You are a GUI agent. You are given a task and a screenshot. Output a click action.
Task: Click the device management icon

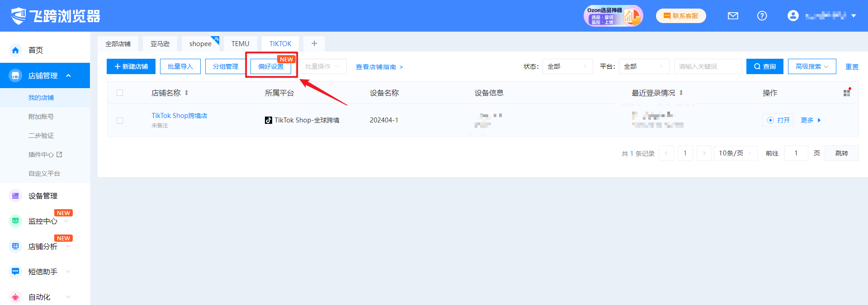click(15, 196)
